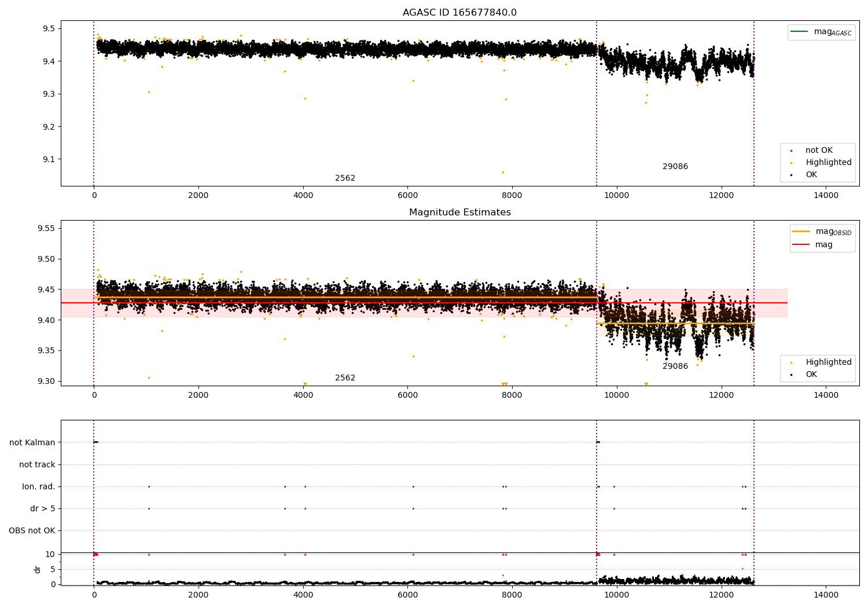Click the lowest orange outlier near 9.06 in top plot
Image resolution: width=868 pixels, height=608 pixels.
503,172
